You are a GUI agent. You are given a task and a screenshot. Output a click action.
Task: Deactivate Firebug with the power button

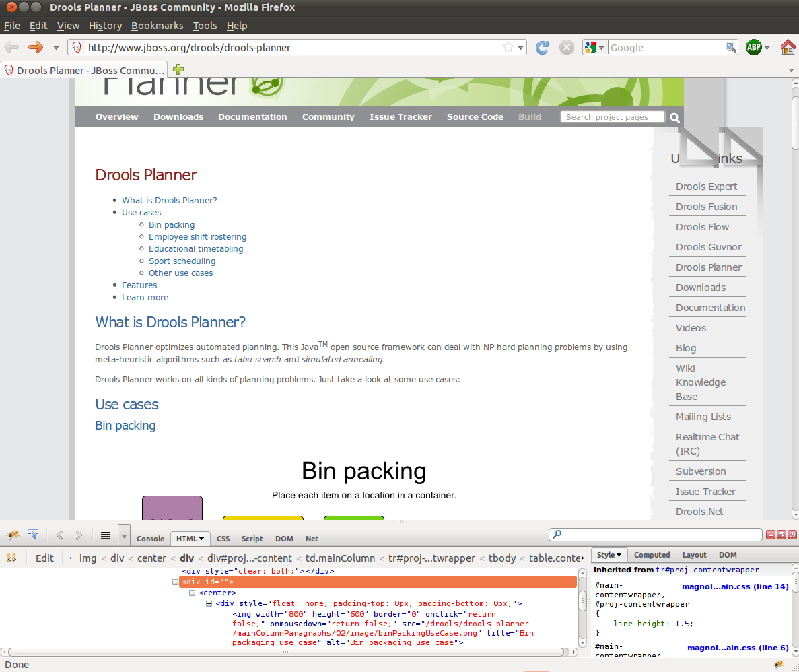(x=792, y=535)
